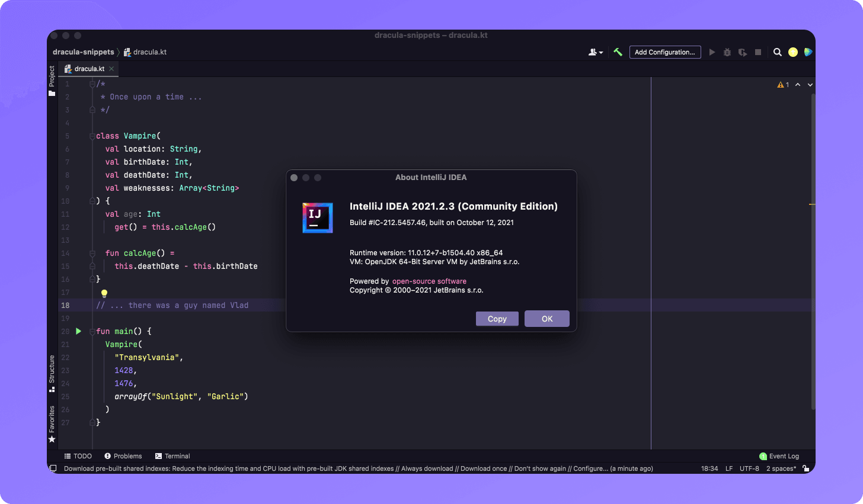Screen dimensions: 863x504
Task: Open the Problems tool window icon
Action: [x=123, y=456]
